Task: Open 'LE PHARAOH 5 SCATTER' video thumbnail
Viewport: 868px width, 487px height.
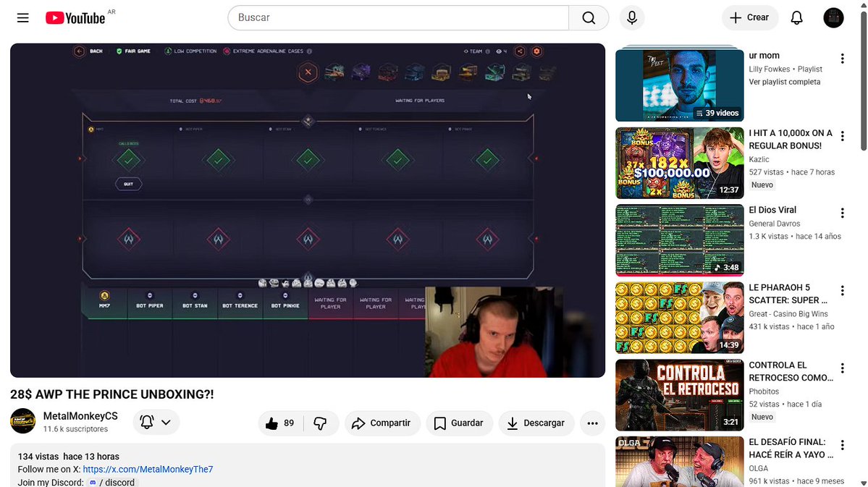Action: click(x=679, y=318)
